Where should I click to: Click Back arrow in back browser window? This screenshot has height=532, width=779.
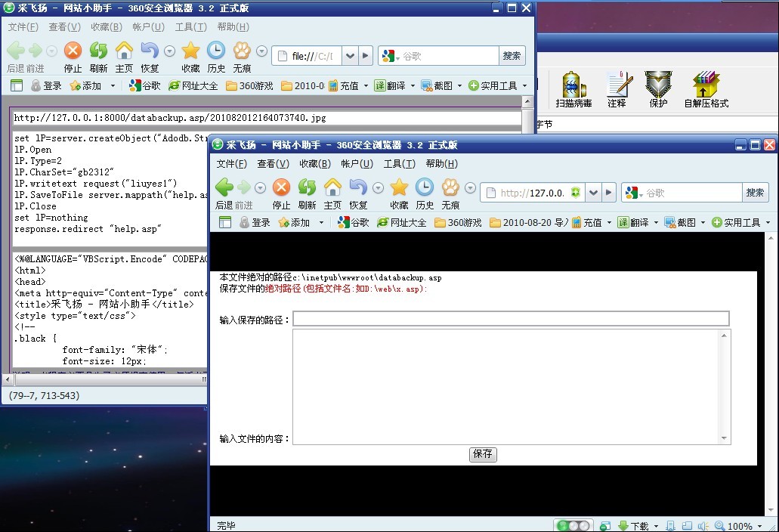point(16,51)
